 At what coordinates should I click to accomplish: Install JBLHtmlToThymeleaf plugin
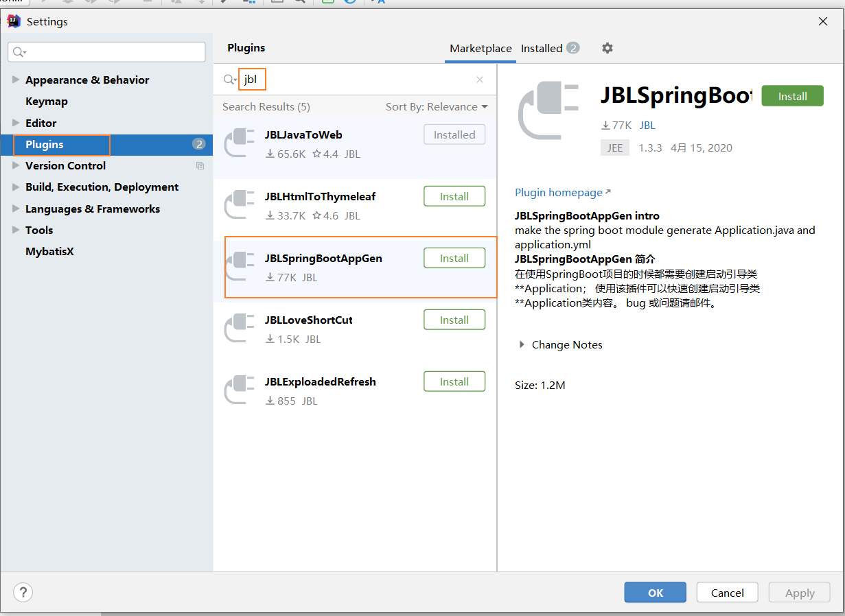pos(454,196)
